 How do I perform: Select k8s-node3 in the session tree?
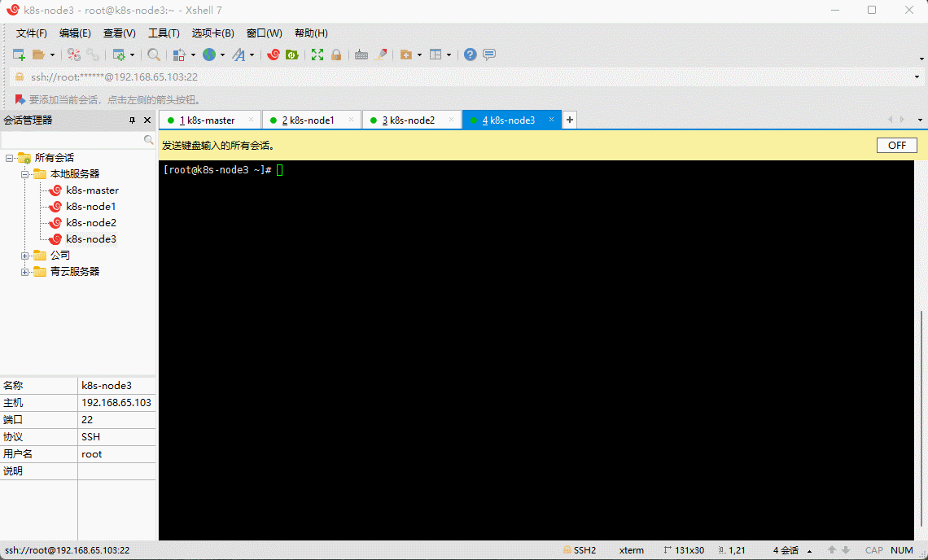click(91, 239)
